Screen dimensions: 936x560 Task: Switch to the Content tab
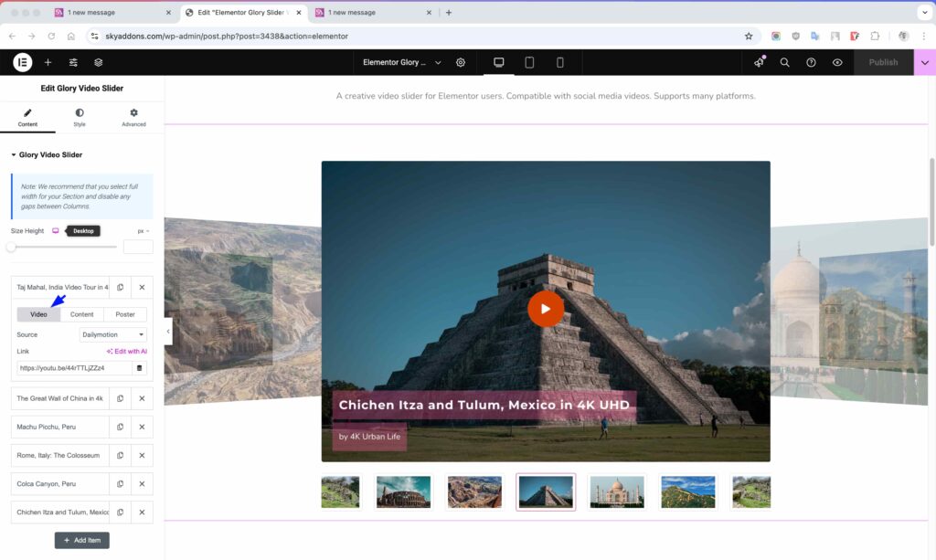click(27, 118)
